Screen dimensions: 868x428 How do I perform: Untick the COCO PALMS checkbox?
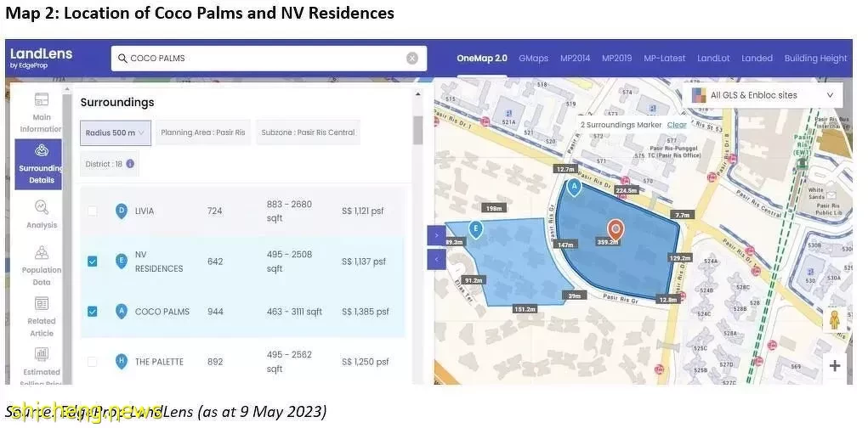(92, 312)
